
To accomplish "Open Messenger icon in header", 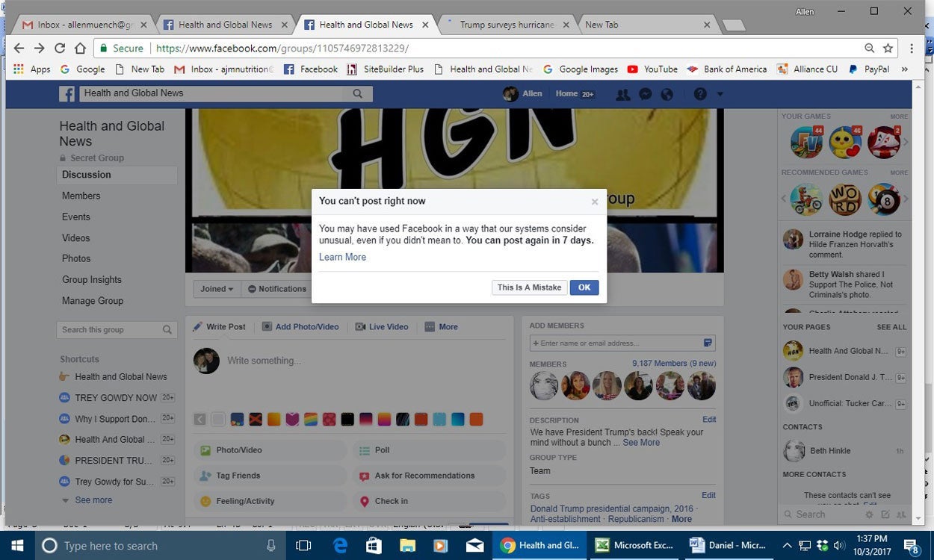I will [x=646, y=94].
